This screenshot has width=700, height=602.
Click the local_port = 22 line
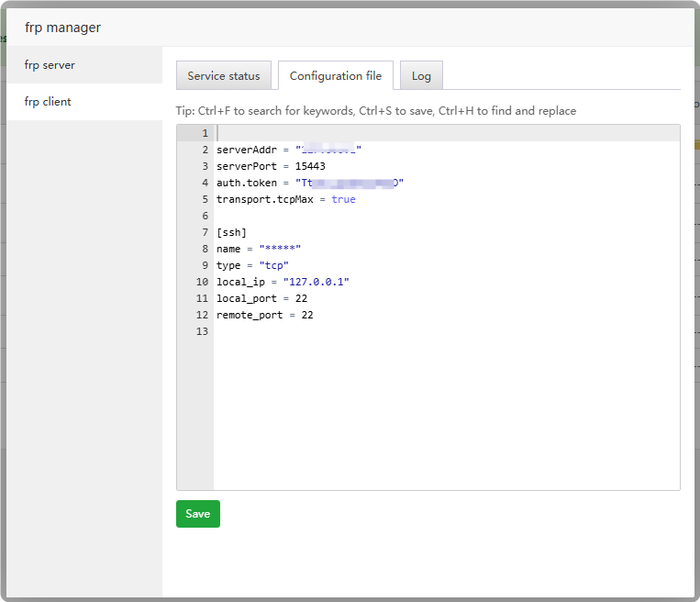point(261,298)
